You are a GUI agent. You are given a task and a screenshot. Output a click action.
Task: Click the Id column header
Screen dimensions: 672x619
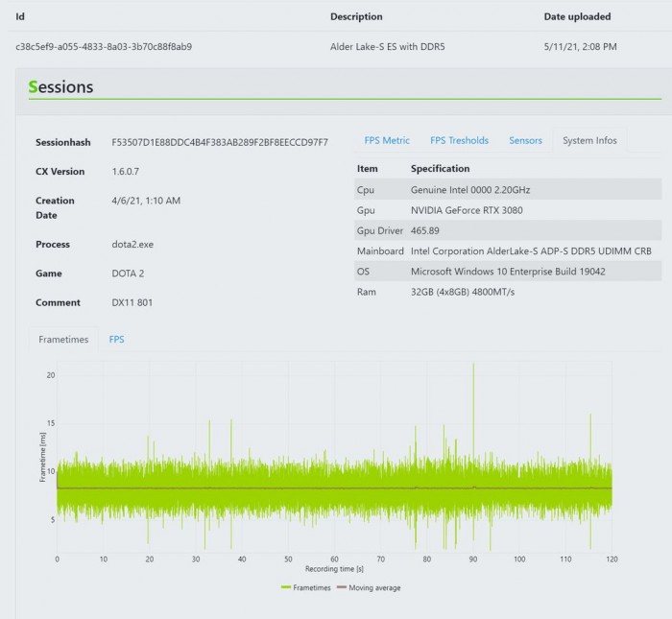20,16
